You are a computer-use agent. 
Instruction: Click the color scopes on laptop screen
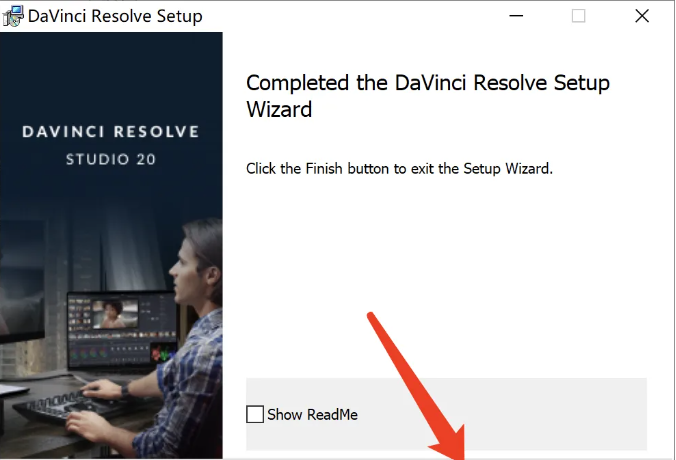[x=163, y=353]
